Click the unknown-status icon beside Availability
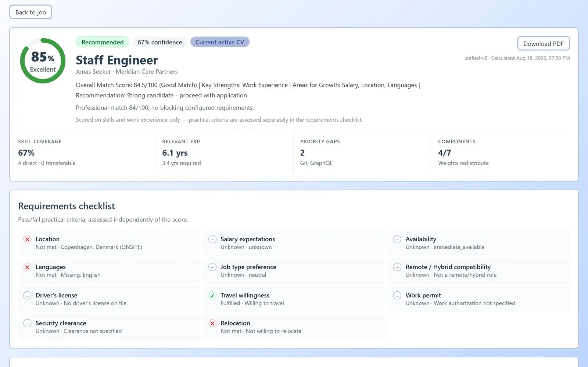The image size is (588, 367). (x=397, y=239)
